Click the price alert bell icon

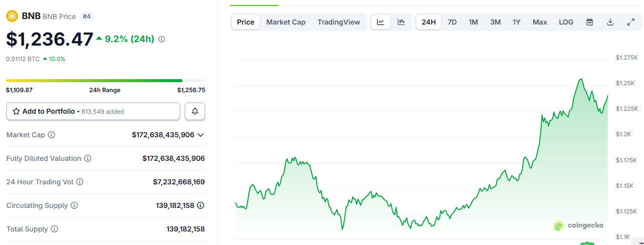[x=195, y=111]
